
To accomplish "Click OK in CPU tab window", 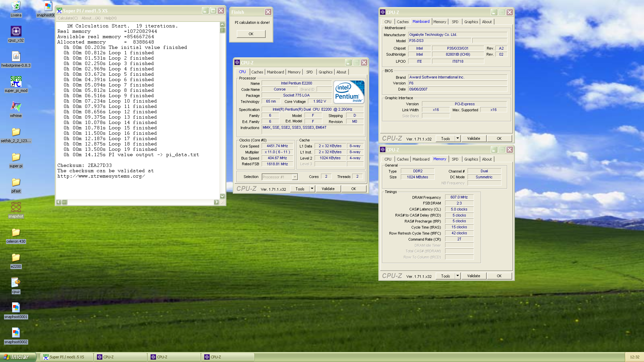I will point(354,189).
